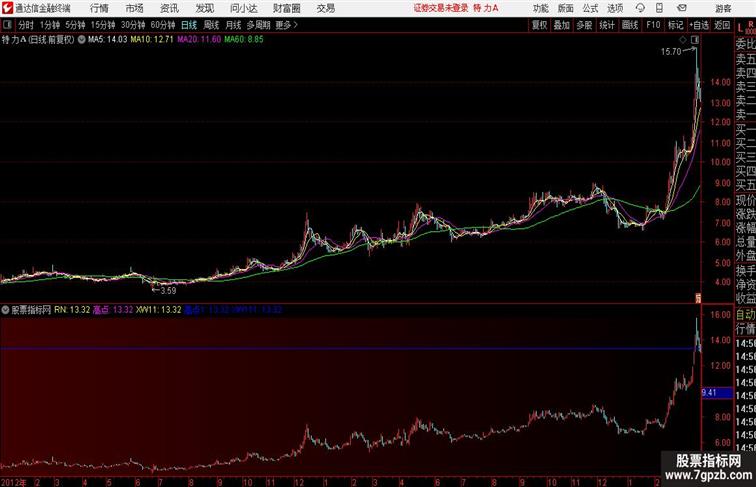
Task: Click the 卖五 sell-five order row
Action: (745, 59)
